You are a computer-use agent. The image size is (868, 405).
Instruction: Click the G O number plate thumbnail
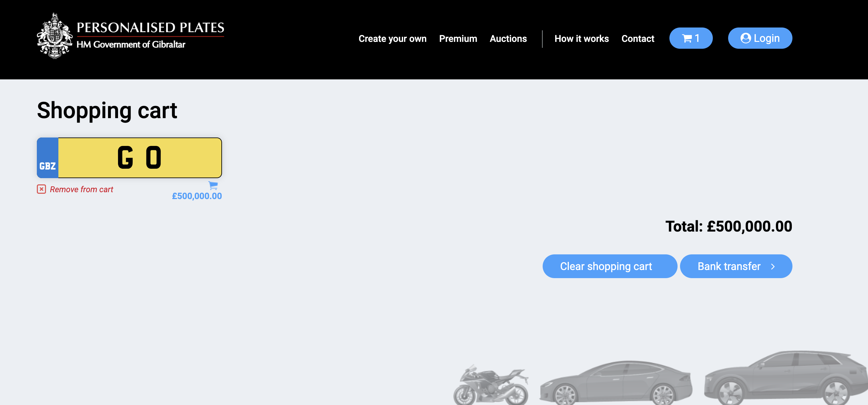tap(129, 157)
